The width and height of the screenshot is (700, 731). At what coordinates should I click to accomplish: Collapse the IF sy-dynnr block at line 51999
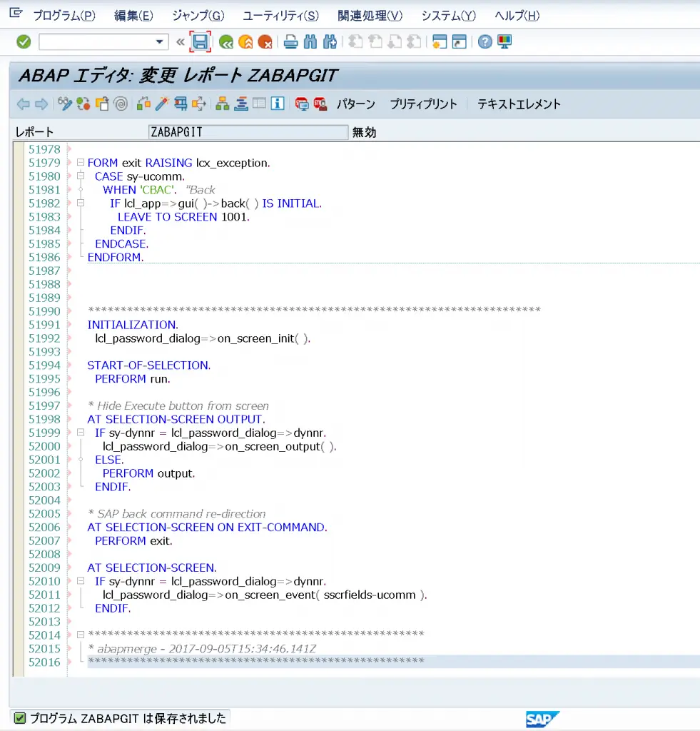[x=81, y=432]
